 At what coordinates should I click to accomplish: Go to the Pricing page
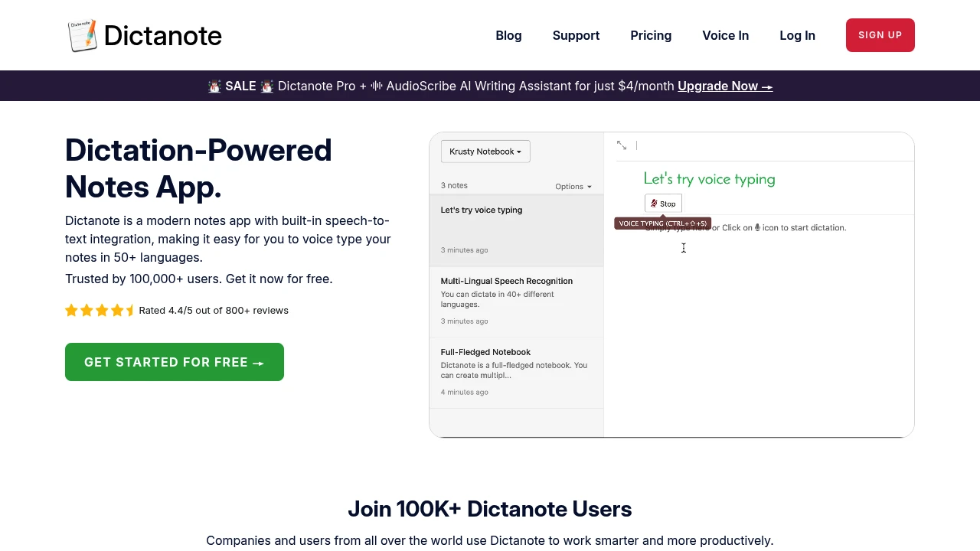pos(651,35)
